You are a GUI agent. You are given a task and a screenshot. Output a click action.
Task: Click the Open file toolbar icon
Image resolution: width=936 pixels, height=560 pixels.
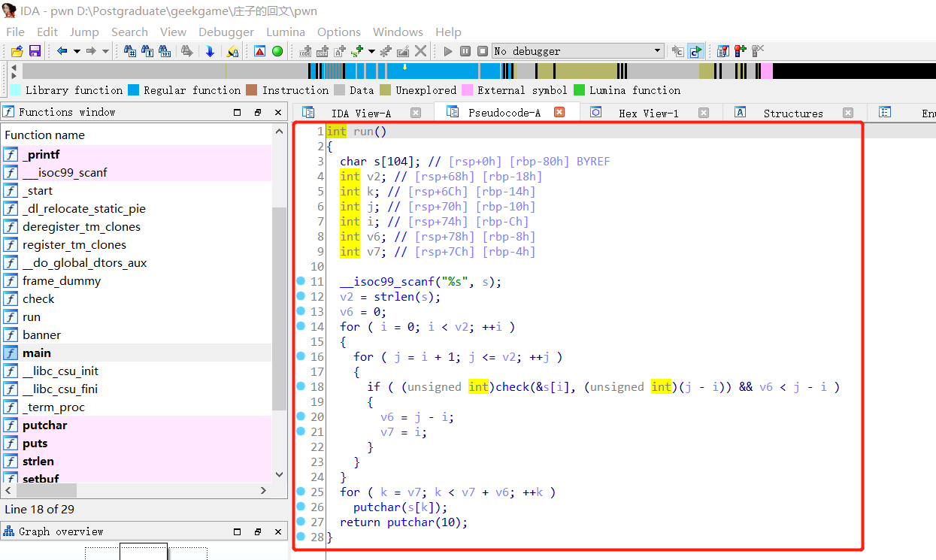tap(17, 51)
